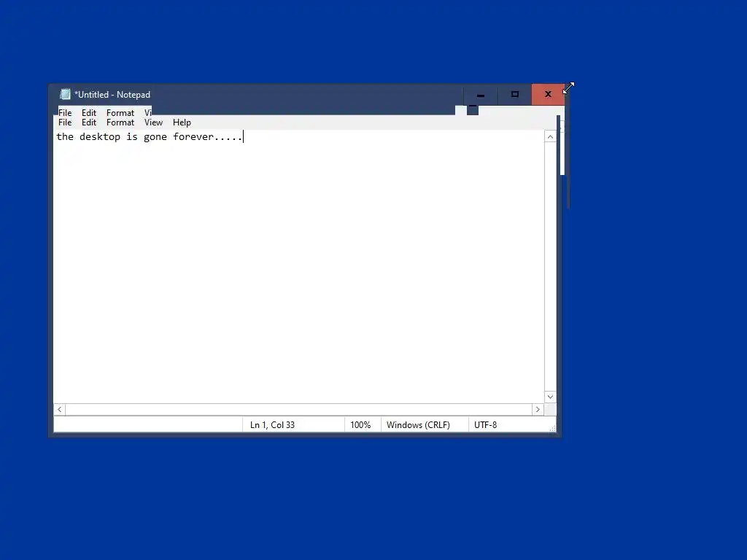Maximize the Notepad window
Screen dimensions: 747x560
(x=514, y=95)
